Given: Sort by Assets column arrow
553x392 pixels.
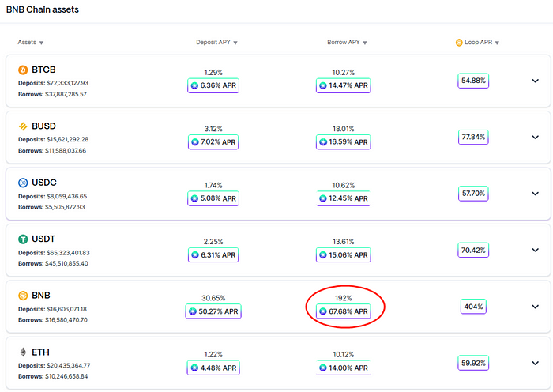Looking at the screenshot, I should (41, 43).
